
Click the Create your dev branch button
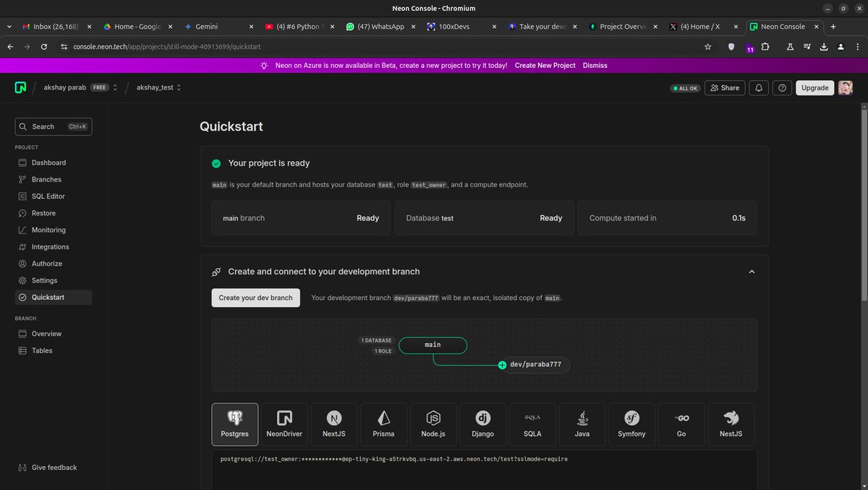tap(256, 298)
